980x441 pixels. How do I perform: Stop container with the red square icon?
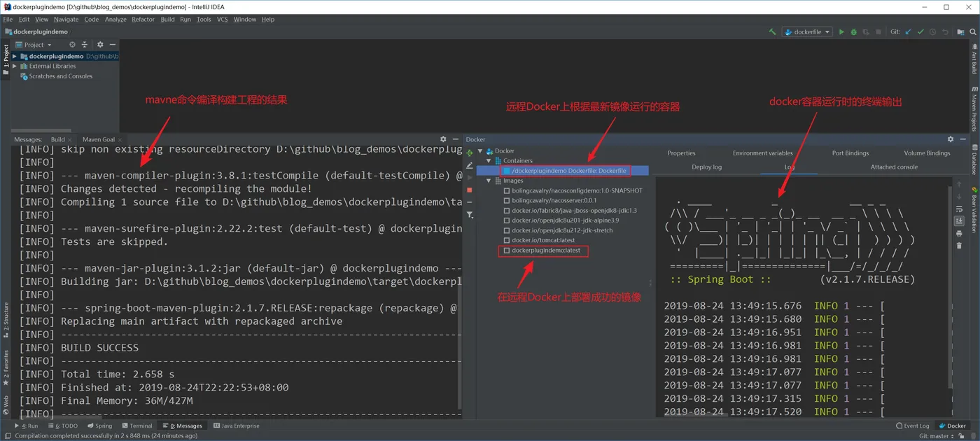[x=470, y=190]
